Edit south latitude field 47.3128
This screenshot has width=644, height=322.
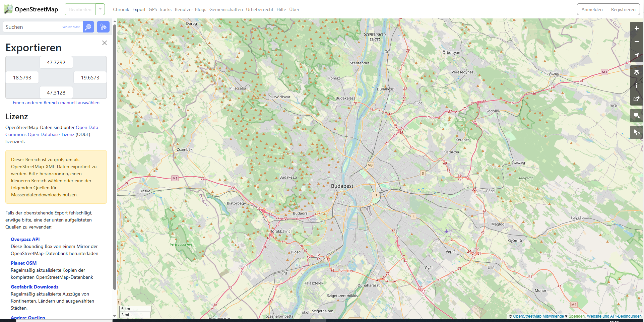click(56, 92)
